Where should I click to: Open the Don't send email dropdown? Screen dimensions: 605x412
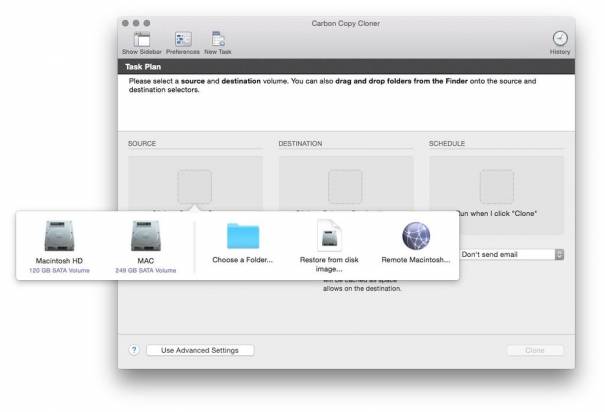click(x=512, y=255)
